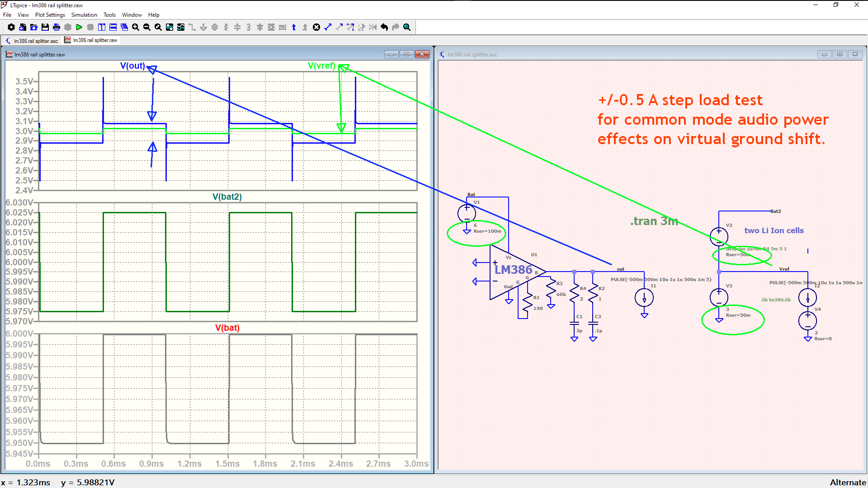Click the 'two Li Ion cells' comment

774,230
